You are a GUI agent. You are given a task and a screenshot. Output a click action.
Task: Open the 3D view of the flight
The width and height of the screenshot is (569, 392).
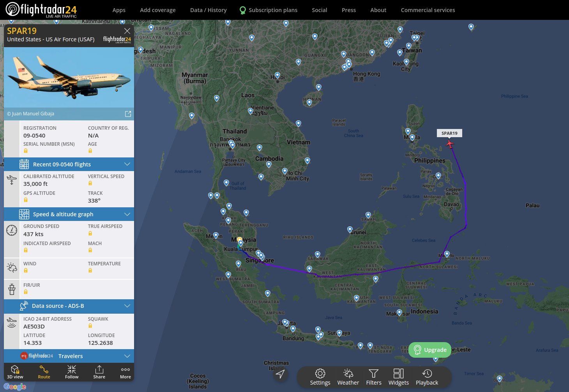[x=15, y=372]
